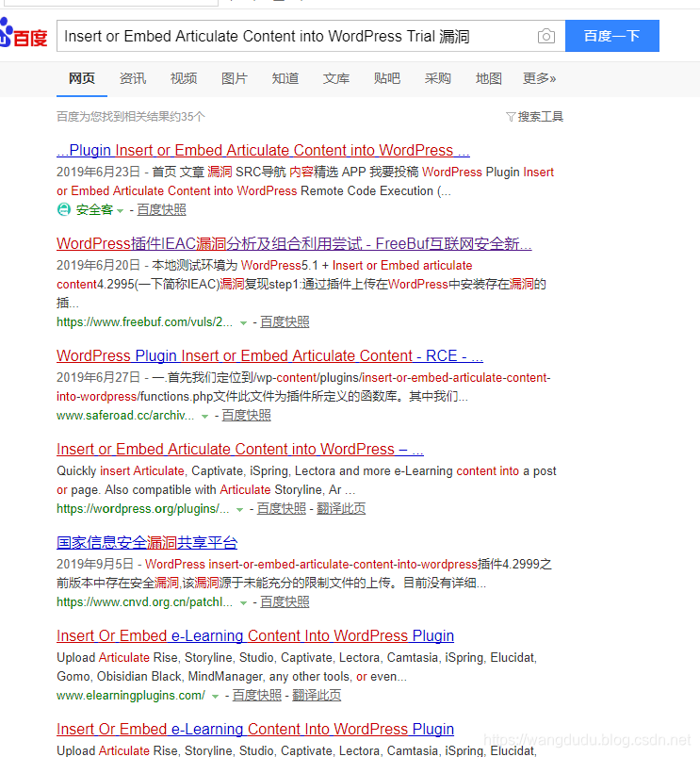The height and width of the screenshot is (757, 700).
Task: Expand dropdown arrow next to wordpress.org URL
Action: [239, 510]
